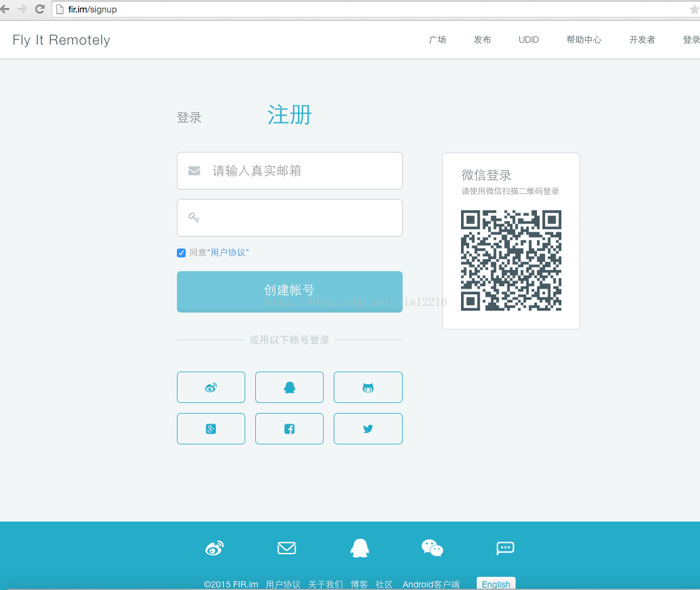Reload the page with refresh icon
Image resolution: width=700 pixels, height=590 pixels.
[40, 9]
